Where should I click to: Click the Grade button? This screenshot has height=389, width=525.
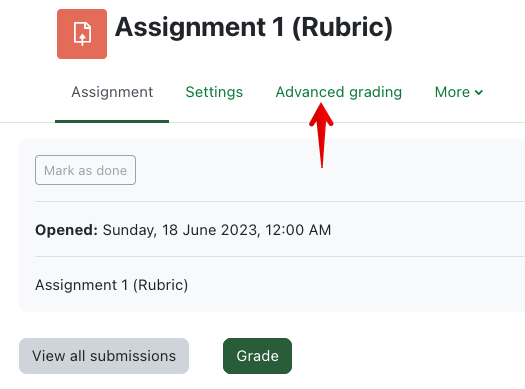click(x=257, y=356)
